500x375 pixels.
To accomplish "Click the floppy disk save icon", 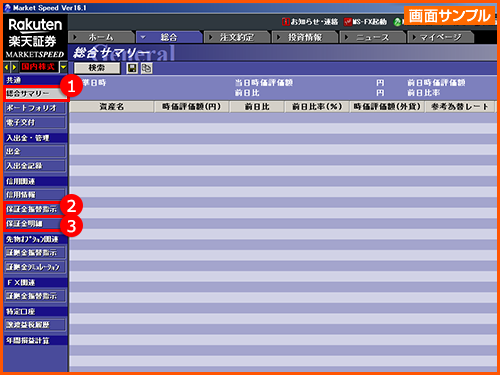I will tap(132, 68).
